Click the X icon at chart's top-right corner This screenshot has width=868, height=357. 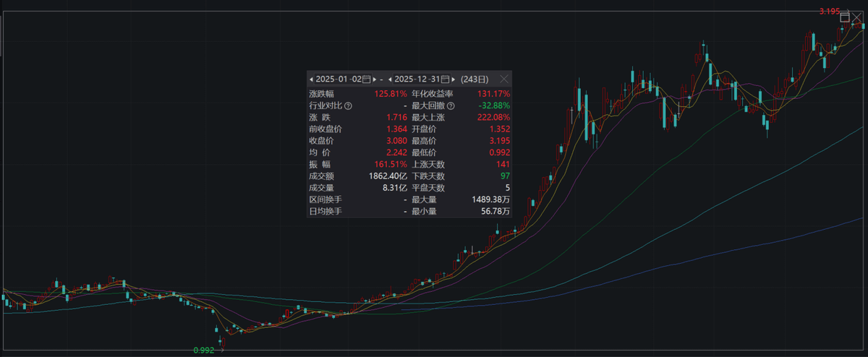click(857, 17)
